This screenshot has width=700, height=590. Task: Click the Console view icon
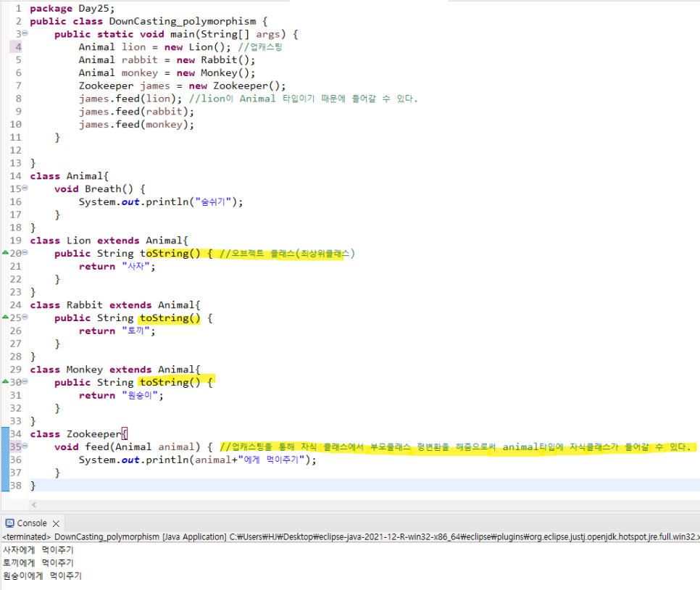point(9,523)
